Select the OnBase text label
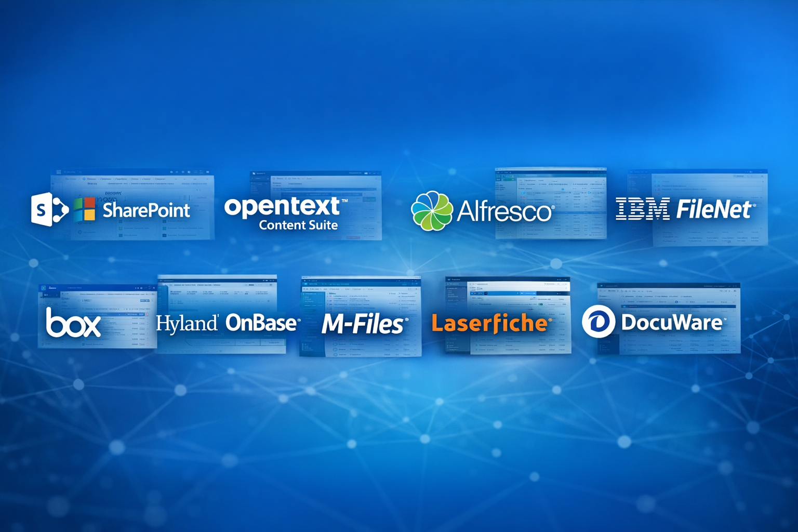This screenshot has width=798, height=532. pos(262,323)
